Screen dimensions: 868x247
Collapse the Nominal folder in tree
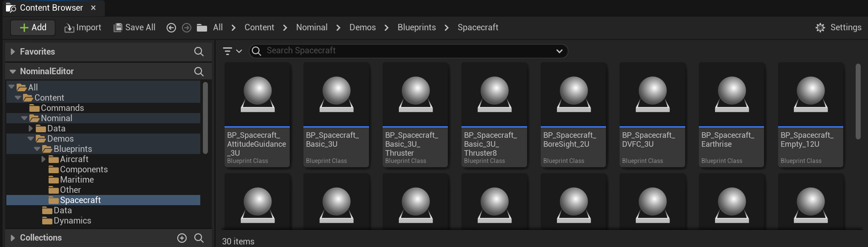pyautogui.click(x=24, y=118)
